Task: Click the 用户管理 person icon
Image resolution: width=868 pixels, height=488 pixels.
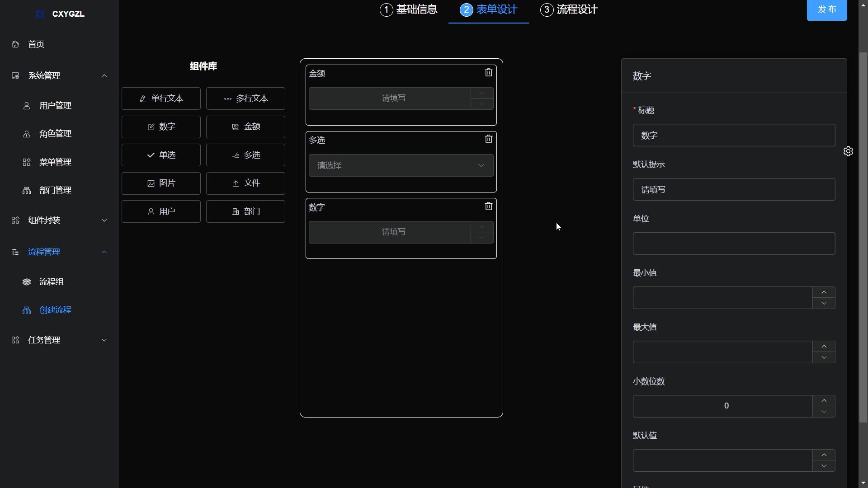Action: tap(27, 106)
